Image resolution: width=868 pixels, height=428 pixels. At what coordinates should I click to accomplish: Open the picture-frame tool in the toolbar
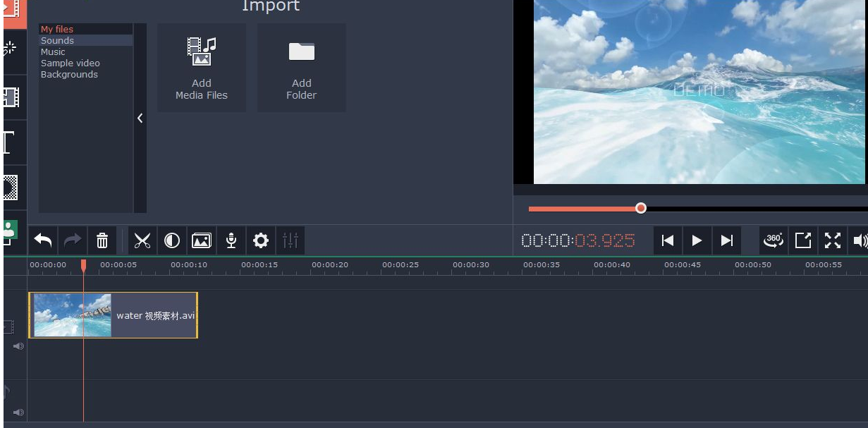(202, 241)
